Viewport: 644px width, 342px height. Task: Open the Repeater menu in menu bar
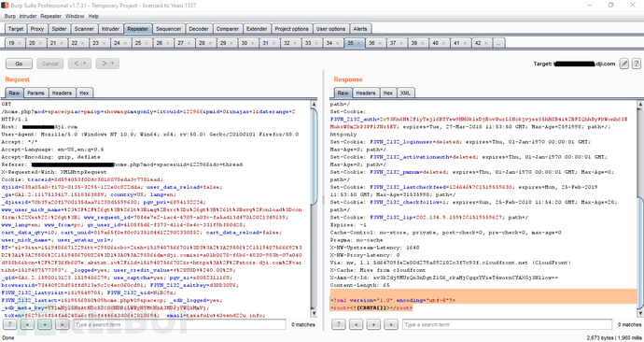click(51, 17)
